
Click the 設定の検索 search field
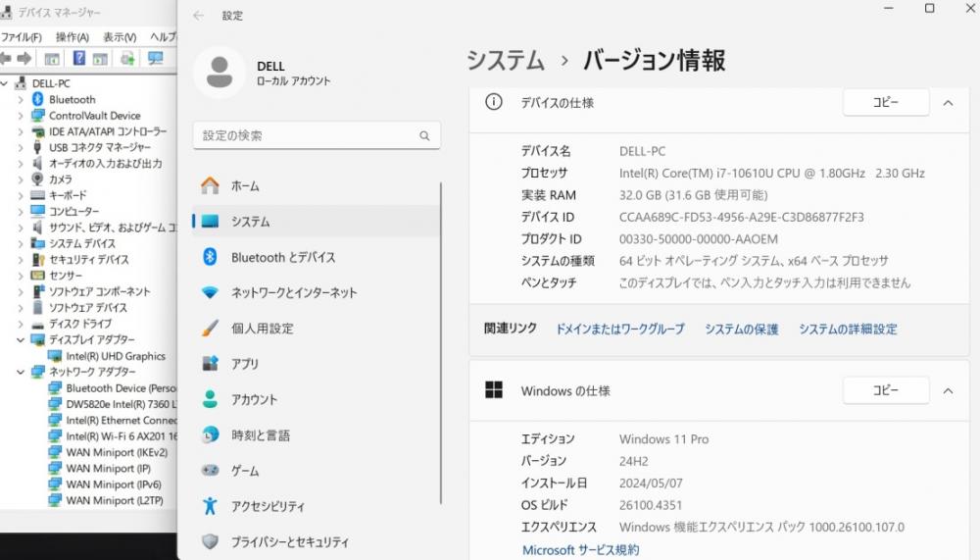coord(317,135)
